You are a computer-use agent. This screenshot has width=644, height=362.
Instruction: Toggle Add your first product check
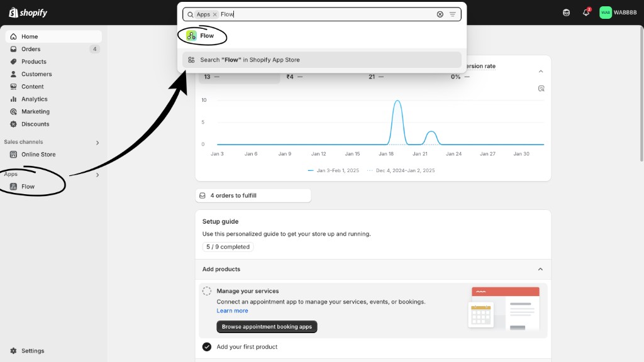[x=207, y=347]
